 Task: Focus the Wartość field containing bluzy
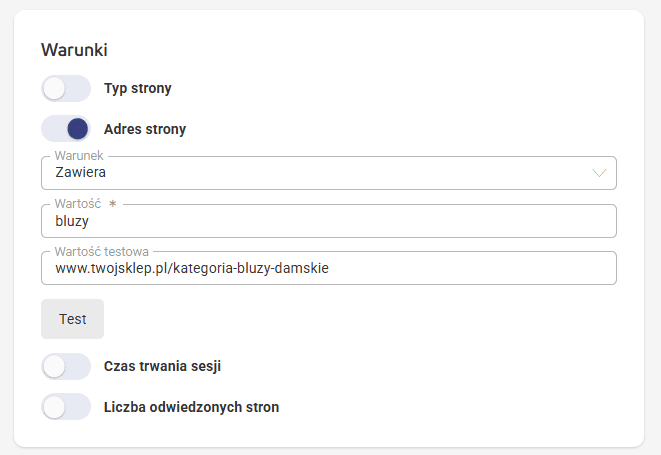click(x=329, y=221)
